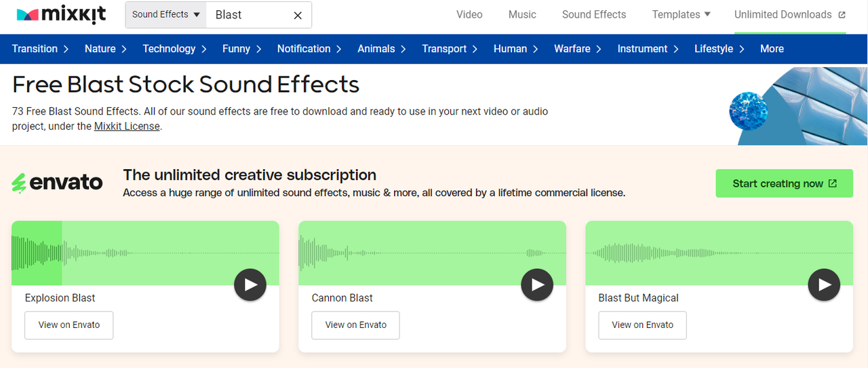The width and height of the screenshot is (868, 368).
Task: Expand the Funny category
Action: click(242, 49)
